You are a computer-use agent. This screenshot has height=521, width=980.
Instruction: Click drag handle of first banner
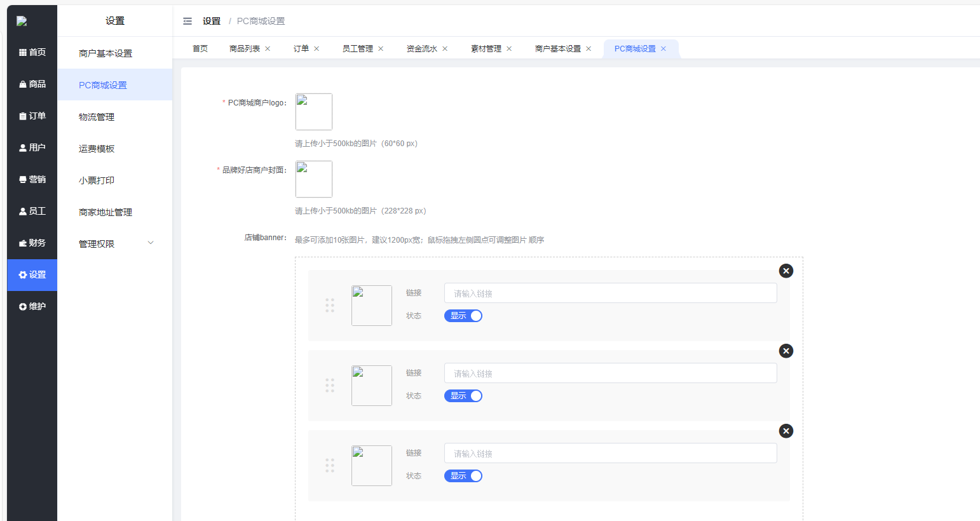click(x=330, y=306)
